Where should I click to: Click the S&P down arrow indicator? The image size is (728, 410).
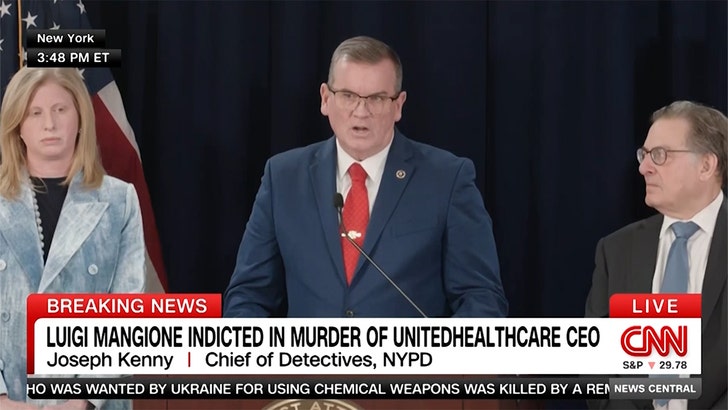(651, 365)
